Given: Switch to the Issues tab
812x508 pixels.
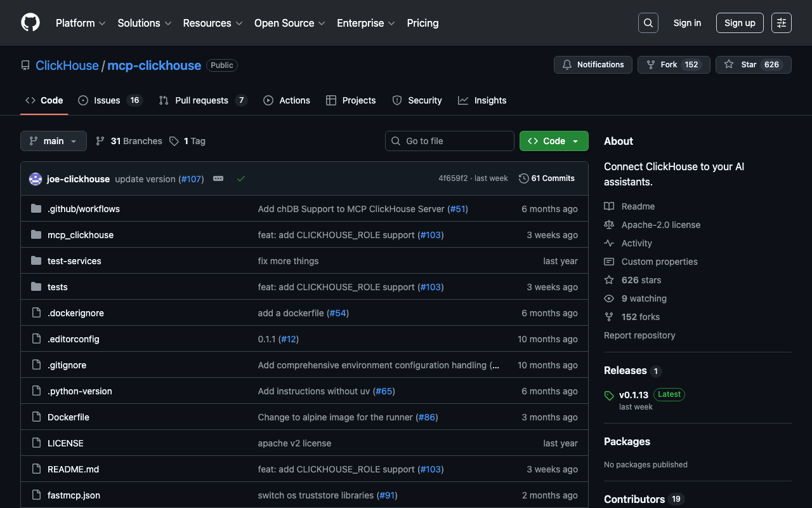Looking at the screenshot, I should [107, 100].
